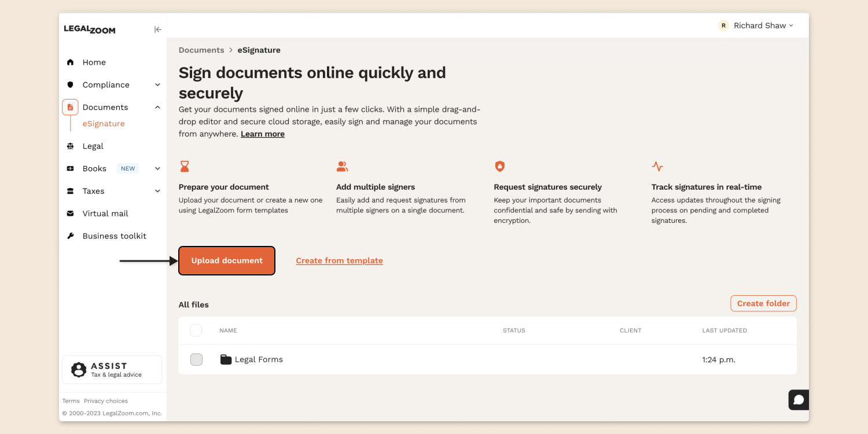Select the Home icon in the sidebar
The width and height of the screenshot is (868, 434).
pos(70,62)
